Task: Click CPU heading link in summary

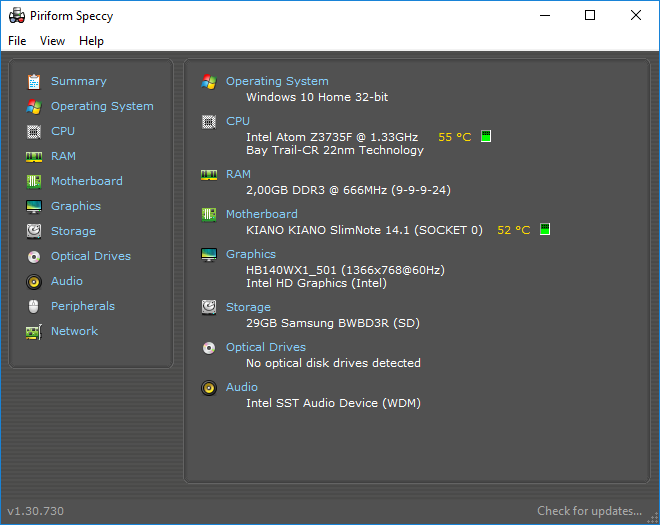Action: 238,121
